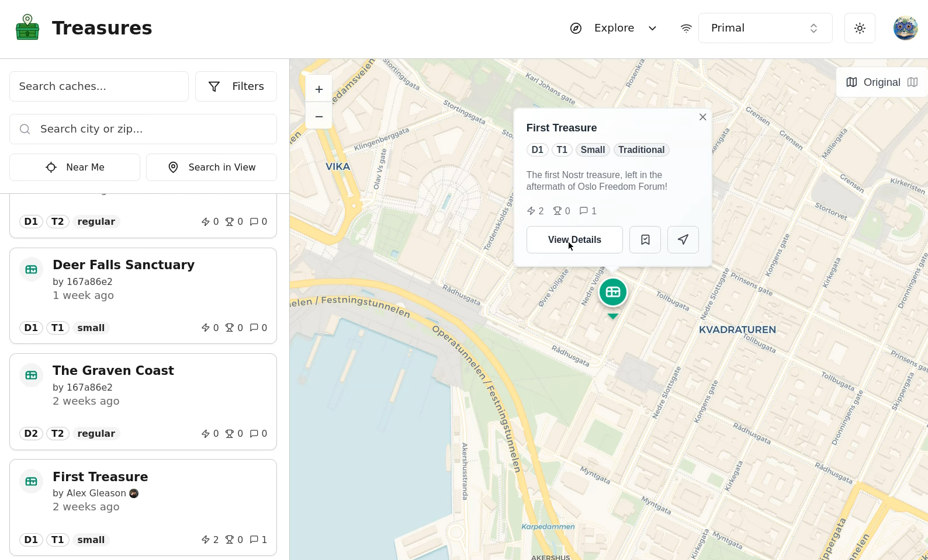
Task: Open the Original map style selector
Action: coord(882,82)
